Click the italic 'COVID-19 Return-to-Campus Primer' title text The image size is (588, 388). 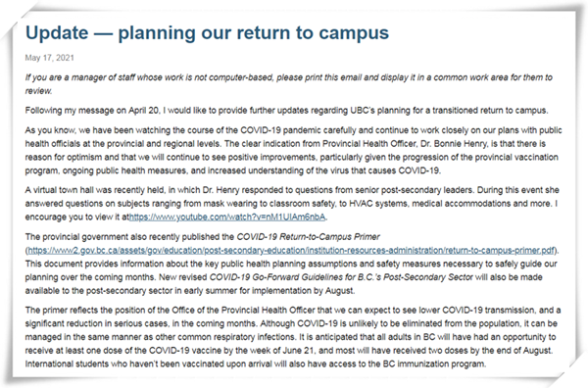click(x=309, y=237)
